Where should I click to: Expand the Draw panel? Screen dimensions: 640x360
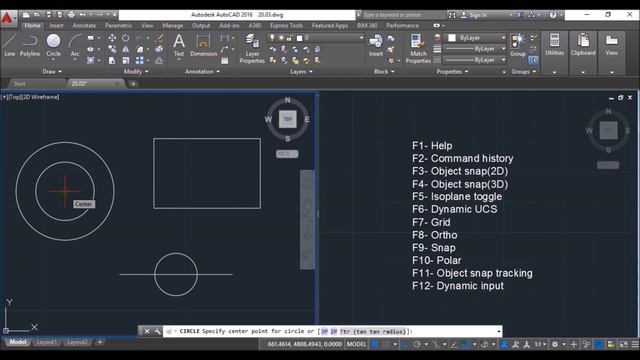pos(52,71)
